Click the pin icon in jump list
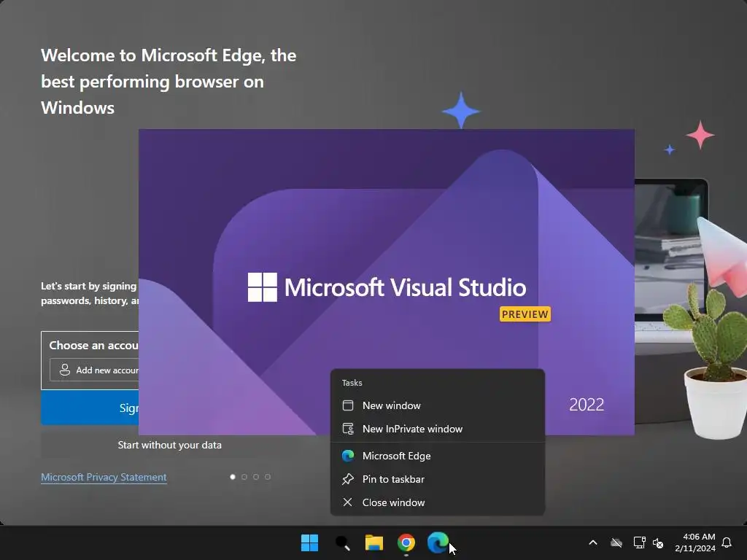Viewport: 747px width, 560px height. click(x=348, y=479)
